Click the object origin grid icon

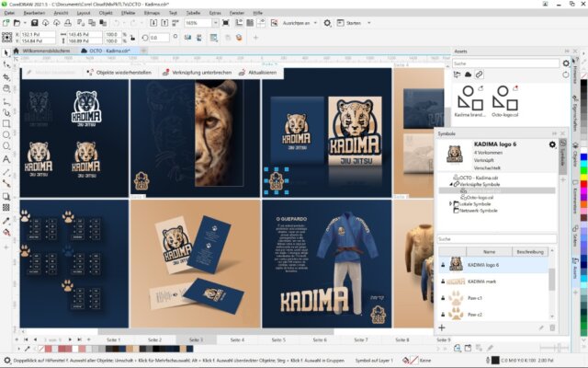(x=6, y=37)
